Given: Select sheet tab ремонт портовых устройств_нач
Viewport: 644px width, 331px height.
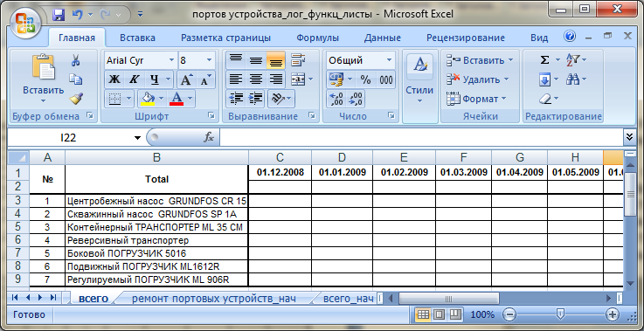Looking at the screenshot, I should coord(213,298).
